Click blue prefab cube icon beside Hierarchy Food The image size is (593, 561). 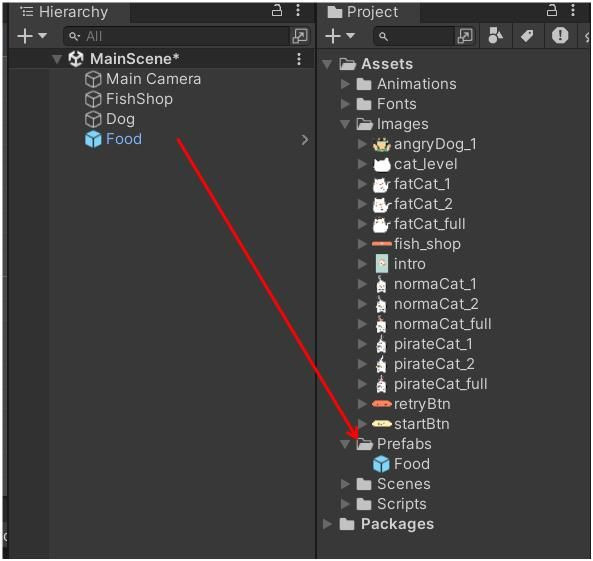[93, 139]
